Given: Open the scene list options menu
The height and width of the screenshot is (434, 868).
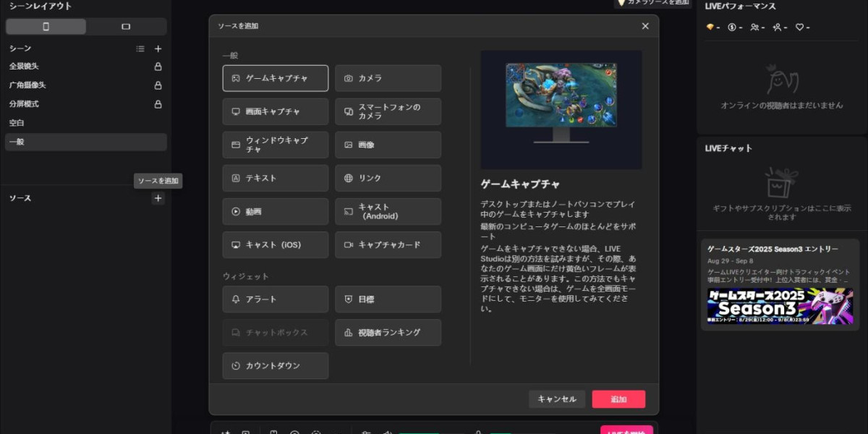Looking at the screenshot, I should pos(140,48).
